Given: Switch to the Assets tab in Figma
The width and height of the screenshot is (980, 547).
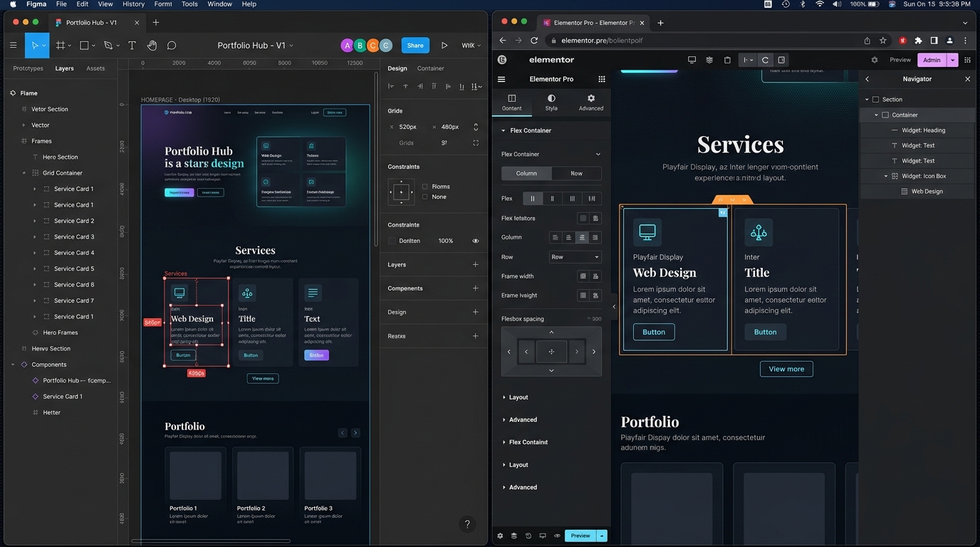Looking at the screenshot, I should tap(95, 68).
